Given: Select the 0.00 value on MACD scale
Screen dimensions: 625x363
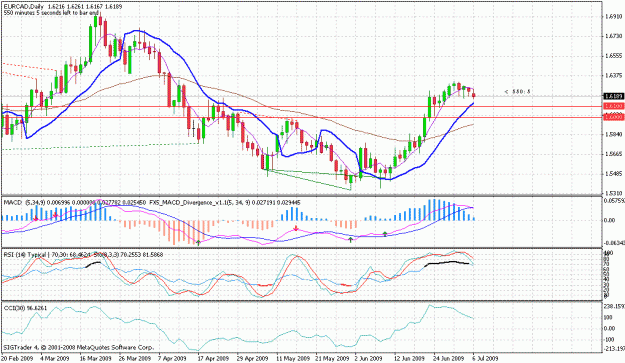Looking at the screenshot, I should (610, 220).
